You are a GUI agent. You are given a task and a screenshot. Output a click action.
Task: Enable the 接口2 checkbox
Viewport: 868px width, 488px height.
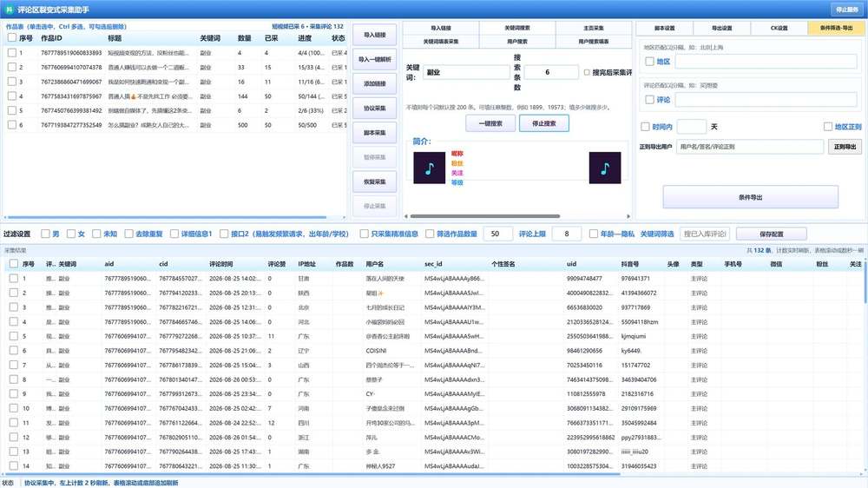(224, 234)
